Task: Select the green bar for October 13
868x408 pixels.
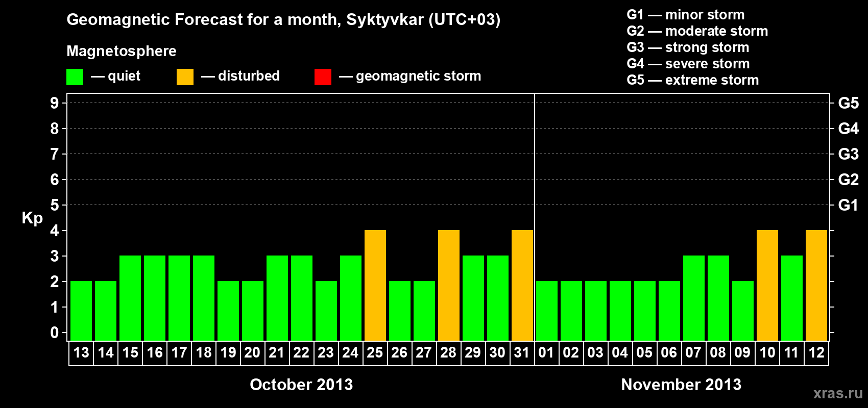Action: (x=81, y=311)
